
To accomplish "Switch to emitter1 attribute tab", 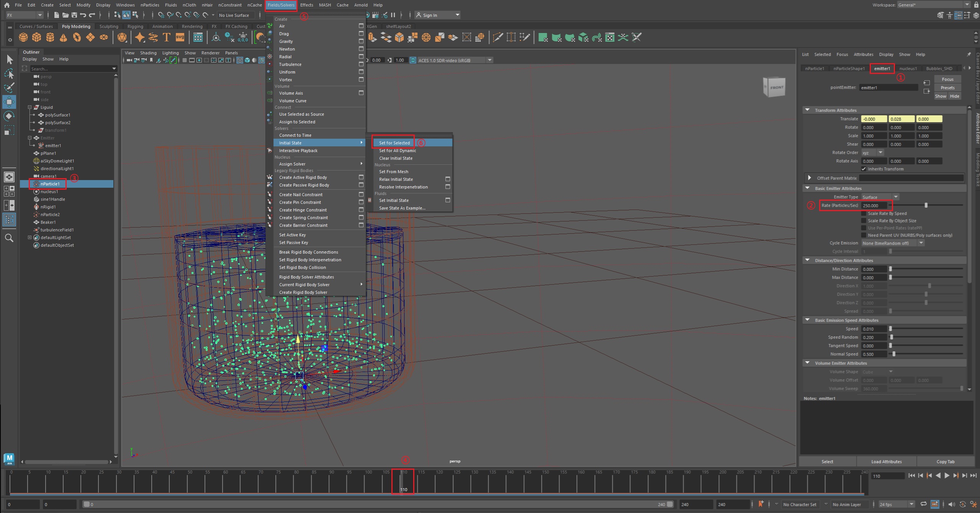I will tap(882, 69).
